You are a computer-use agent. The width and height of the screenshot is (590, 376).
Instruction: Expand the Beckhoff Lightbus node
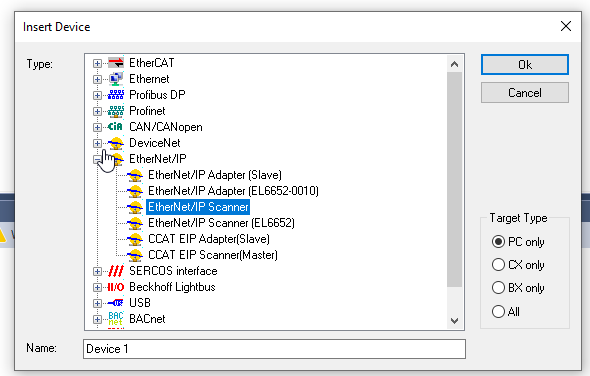click(97, 287)
